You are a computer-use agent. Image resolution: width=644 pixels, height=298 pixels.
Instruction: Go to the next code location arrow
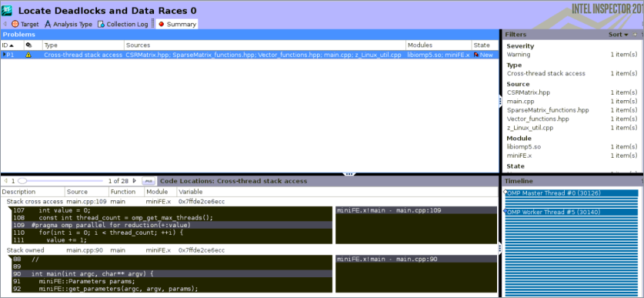(x=135, y=181)
